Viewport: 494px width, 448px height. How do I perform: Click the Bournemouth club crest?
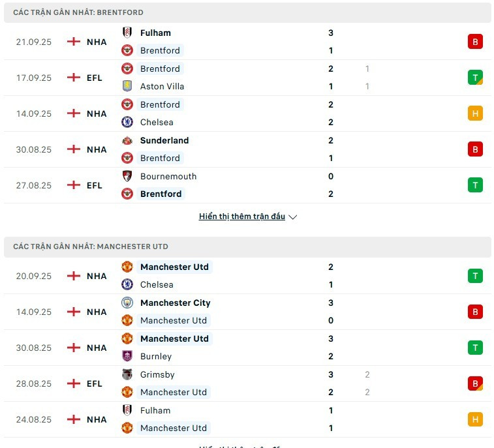coord(127,176)
